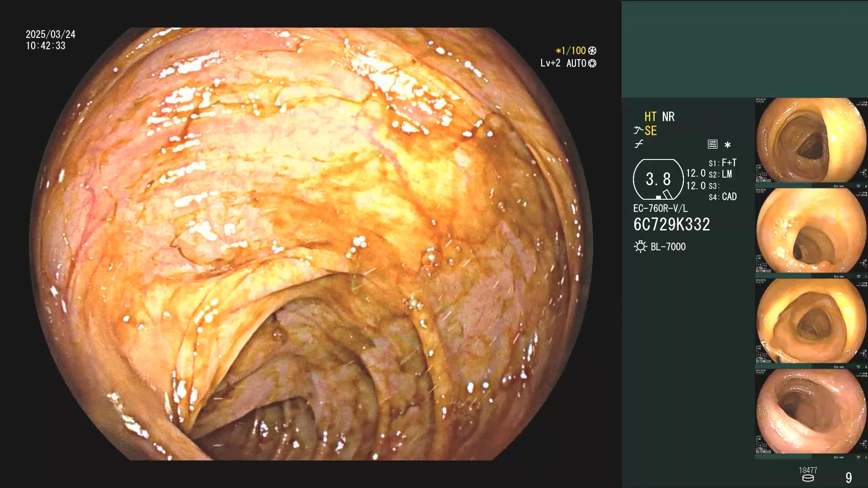The width and height of the screenshot is (868, 488).
Task: Click the serial number 6C729K332
Action: pos(672,225)
